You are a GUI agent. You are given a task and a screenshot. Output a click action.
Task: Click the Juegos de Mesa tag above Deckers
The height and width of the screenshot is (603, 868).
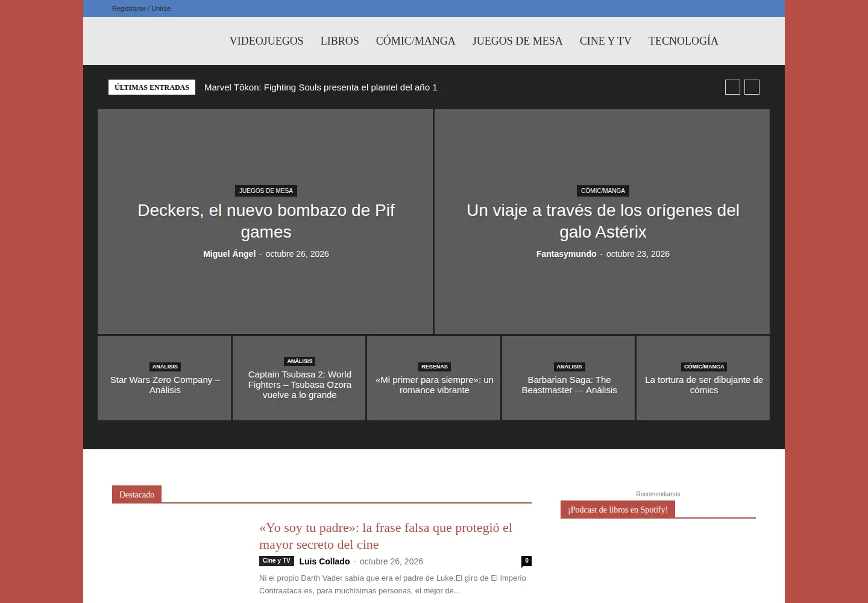pyautogui.click(x=266, y=191)
